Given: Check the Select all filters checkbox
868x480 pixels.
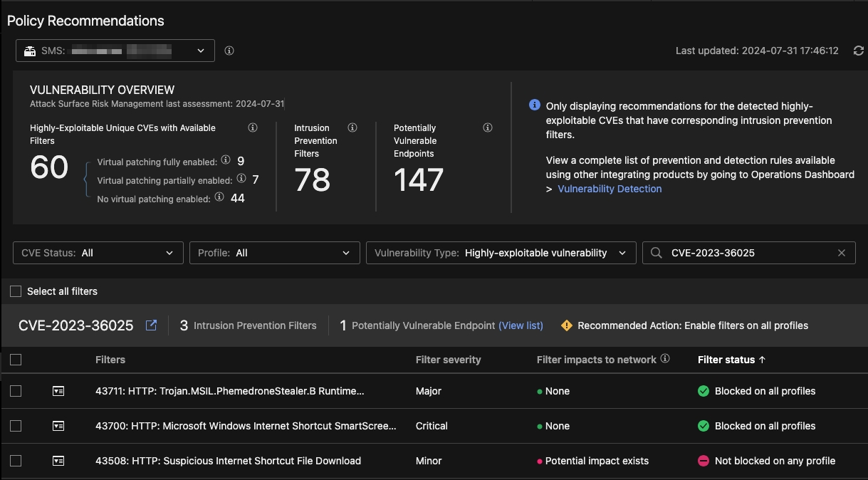Looking at the screenshot, I should click(x=16, y=291).
